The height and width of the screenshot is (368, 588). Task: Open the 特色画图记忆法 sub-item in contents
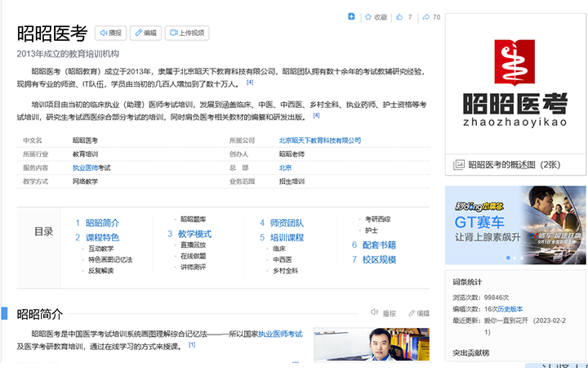[110, 259]
